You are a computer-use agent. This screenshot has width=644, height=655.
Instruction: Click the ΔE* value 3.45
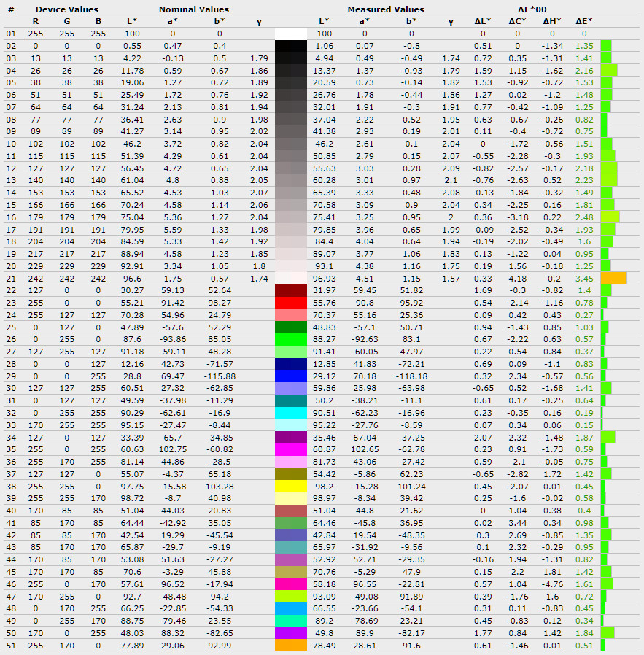pyautogui.click(x=583, y=278)
